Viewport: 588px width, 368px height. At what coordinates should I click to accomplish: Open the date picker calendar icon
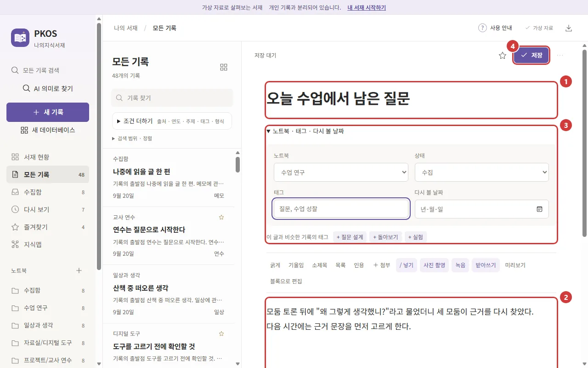tap(540, 209)
